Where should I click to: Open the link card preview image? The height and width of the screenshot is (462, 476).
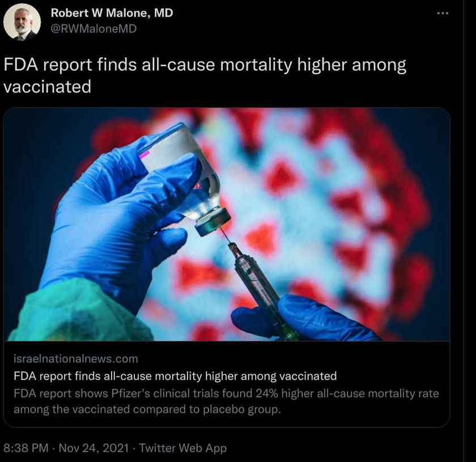(227, 224)
